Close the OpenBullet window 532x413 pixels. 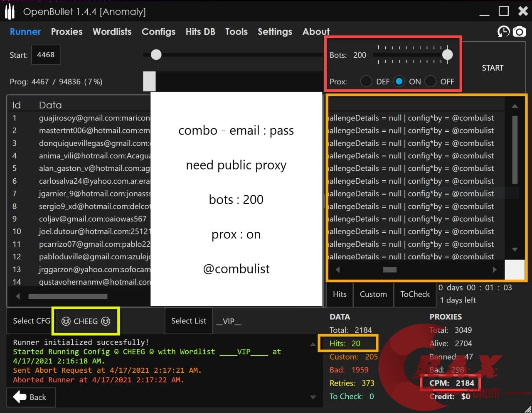(523, 11)
